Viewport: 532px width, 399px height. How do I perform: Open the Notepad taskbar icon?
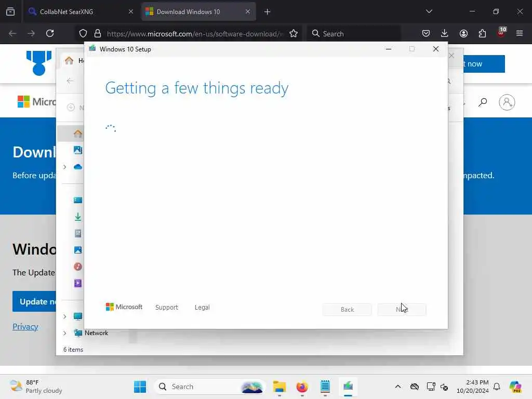click(x=325, y=387)
